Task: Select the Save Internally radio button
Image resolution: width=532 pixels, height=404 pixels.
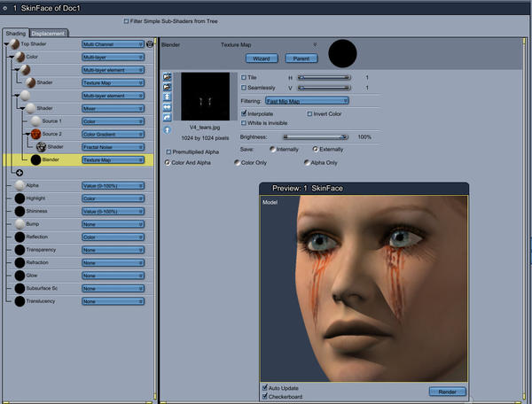Action: (x=272, y=149)
